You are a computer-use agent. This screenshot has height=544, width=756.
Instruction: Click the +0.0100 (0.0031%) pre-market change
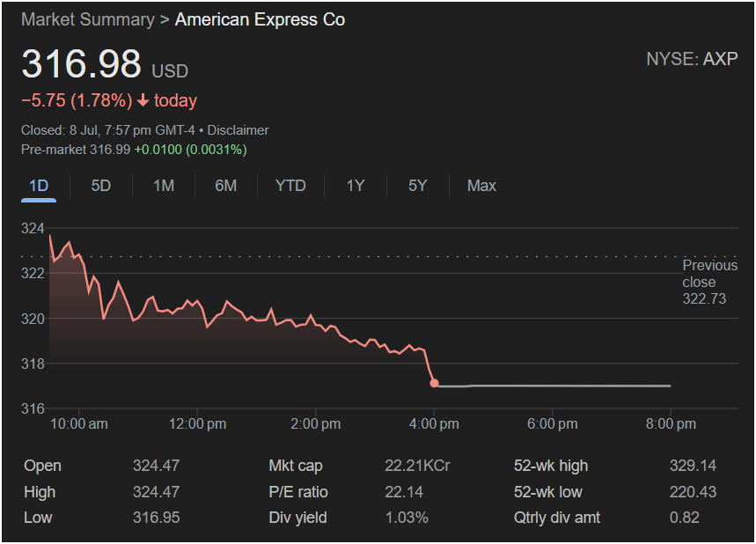pos(190,150)
